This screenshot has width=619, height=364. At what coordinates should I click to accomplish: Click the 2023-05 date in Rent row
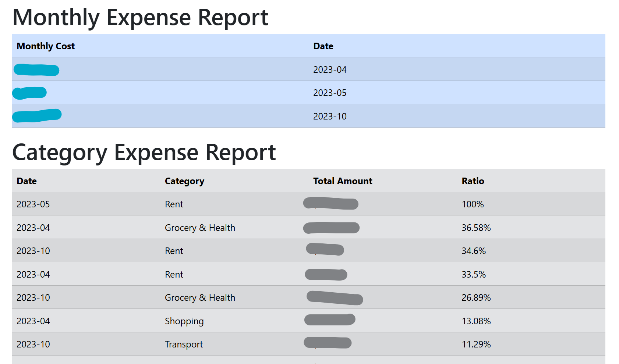pyautogui.click(x=33, y=204)
